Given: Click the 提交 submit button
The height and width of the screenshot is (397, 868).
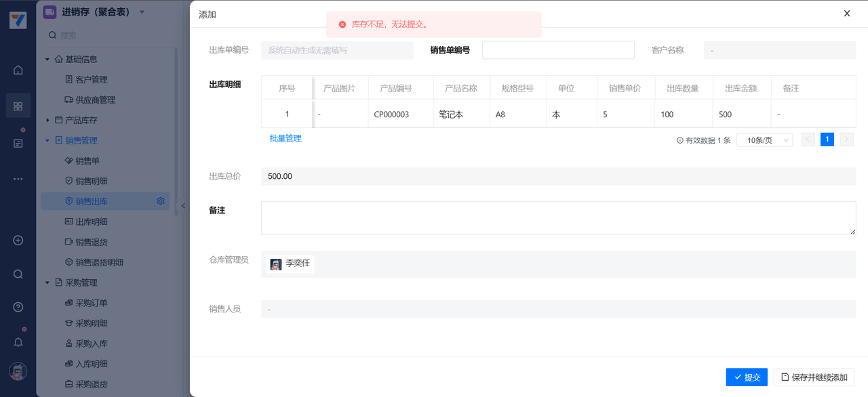Looking at the screenshot, I should [747, 377].
